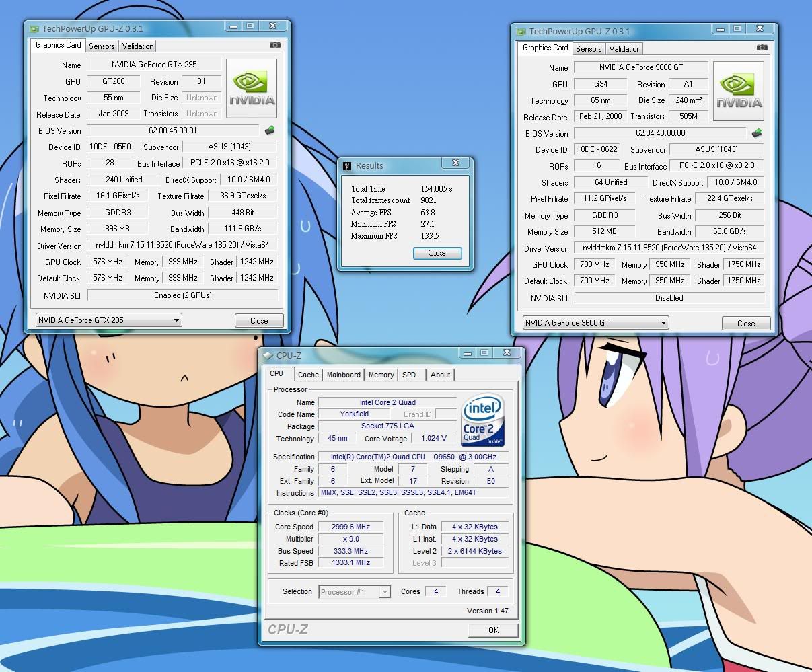Viewport: 812px width, 672px height.
Task: Click the BIOS Version field showing 62.94.4B.00.00
Action: 661,133
